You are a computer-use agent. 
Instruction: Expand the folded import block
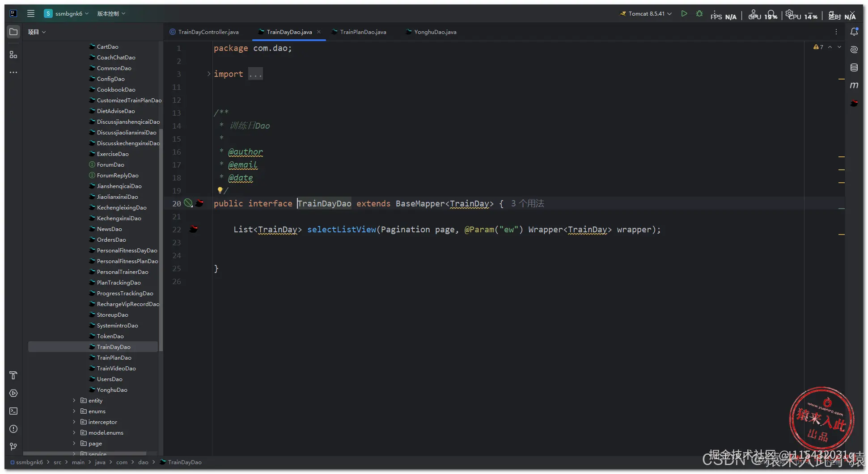click(x=209, y=74)
